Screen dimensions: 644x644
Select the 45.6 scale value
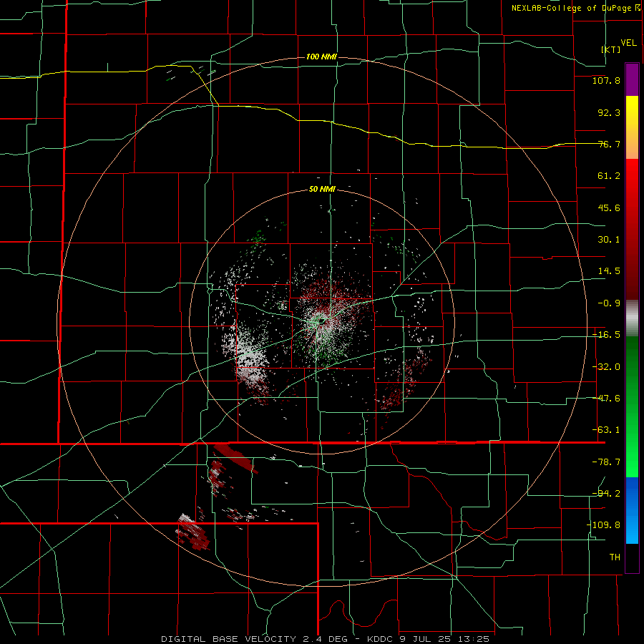pos(609,208)
